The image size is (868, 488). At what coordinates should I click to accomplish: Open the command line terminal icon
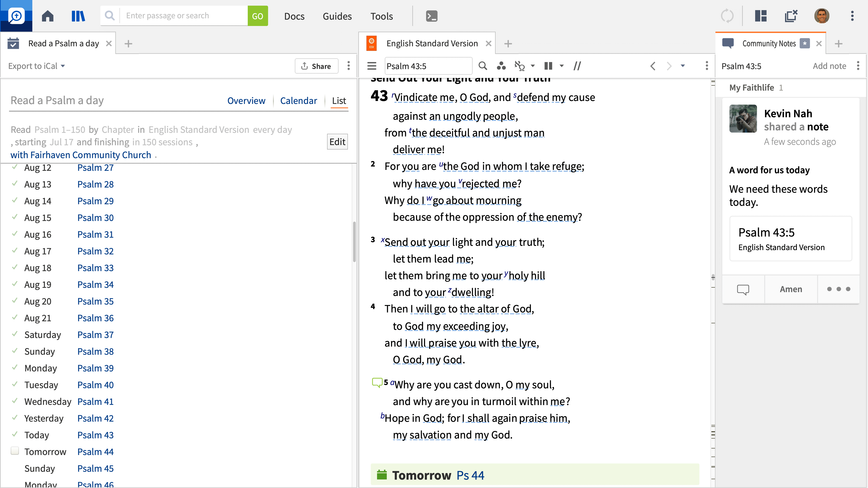click(432, 16)
